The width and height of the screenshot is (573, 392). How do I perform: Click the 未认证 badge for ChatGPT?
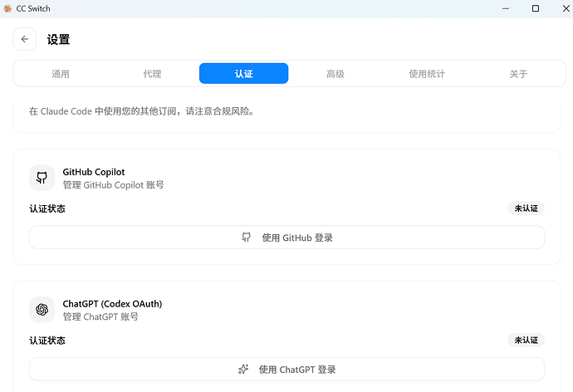[x=526, y=341]
